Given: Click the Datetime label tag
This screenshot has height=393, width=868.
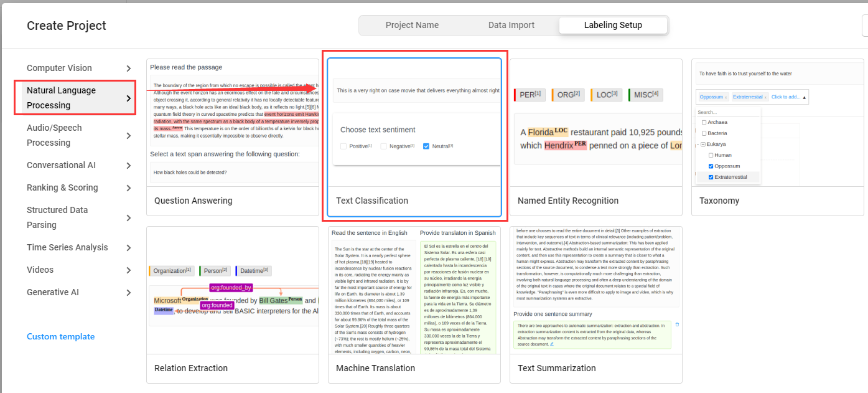Looking at the screenshot, I should pyautogui.click(x=254, y=271).
